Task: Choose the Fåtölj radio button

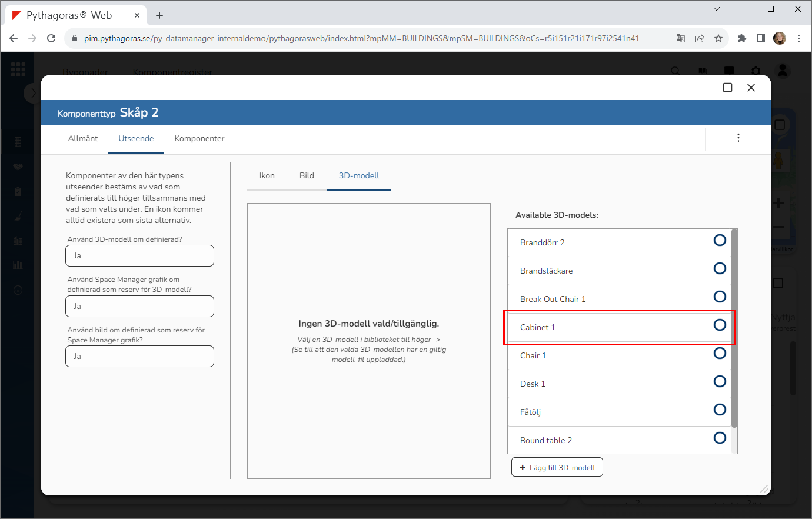Action: [x=719, y=410]
